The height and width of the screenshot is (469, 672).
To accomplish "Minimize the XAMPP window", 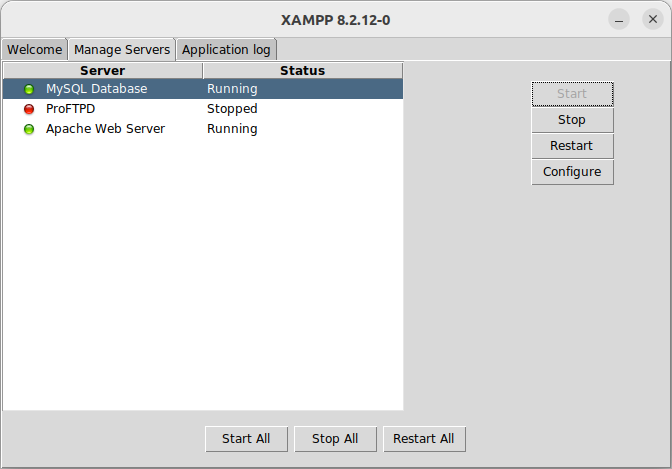I will click(619, 19).
